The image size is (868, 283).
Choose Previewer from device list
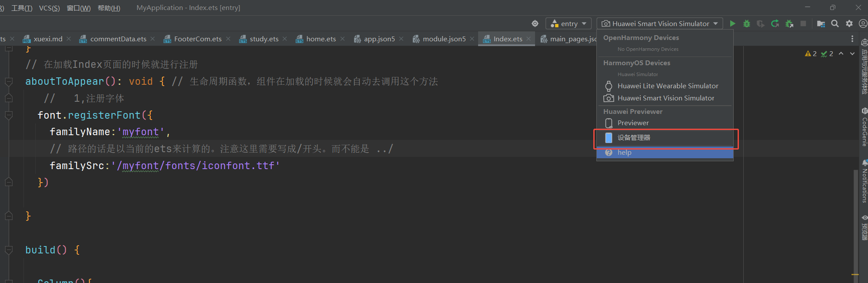665,123
